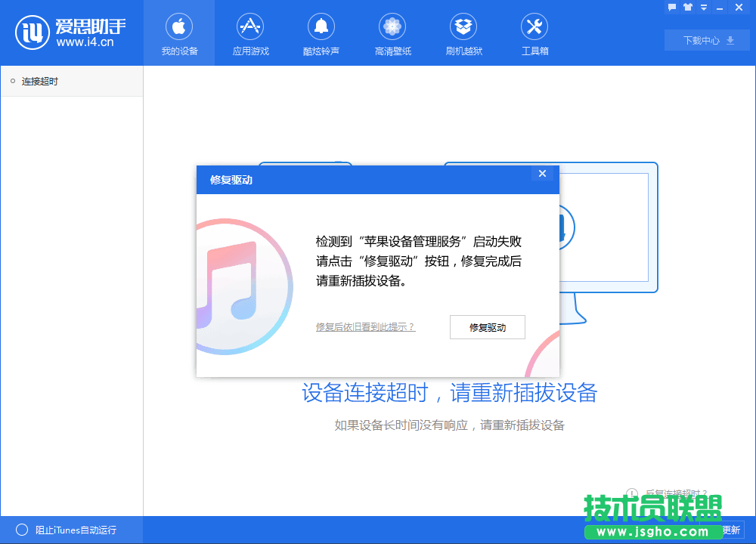Click the feedback chat bubble icon
Screen dimensions: 756x544
[672, 7]
